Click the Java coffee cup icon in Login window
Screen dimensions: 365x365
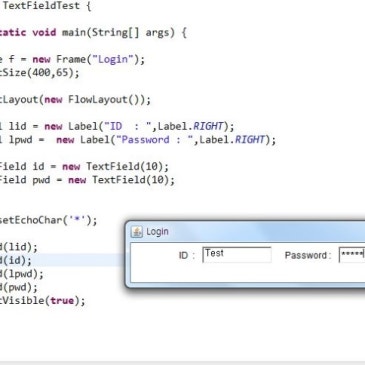136,232
